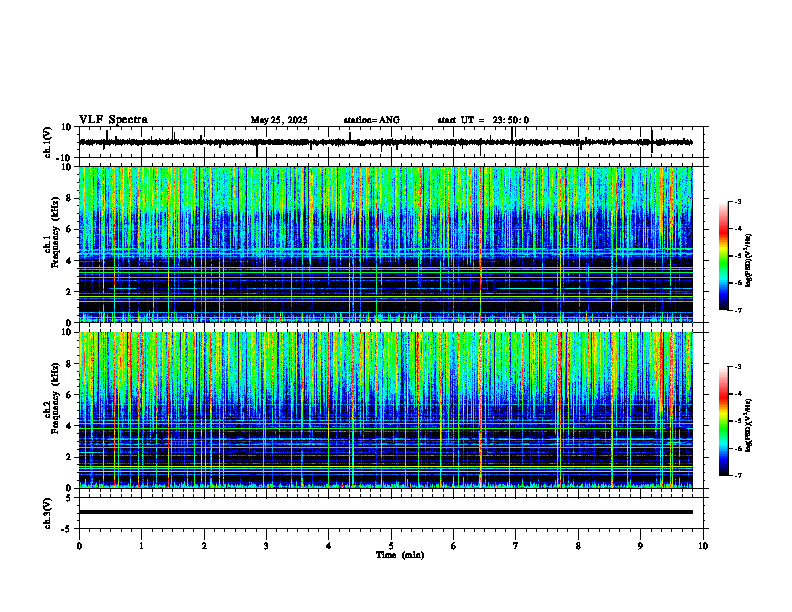This screenshot has height=612, width=792.
Task: Click time axis tick label "6"
Action: (454, 546)
